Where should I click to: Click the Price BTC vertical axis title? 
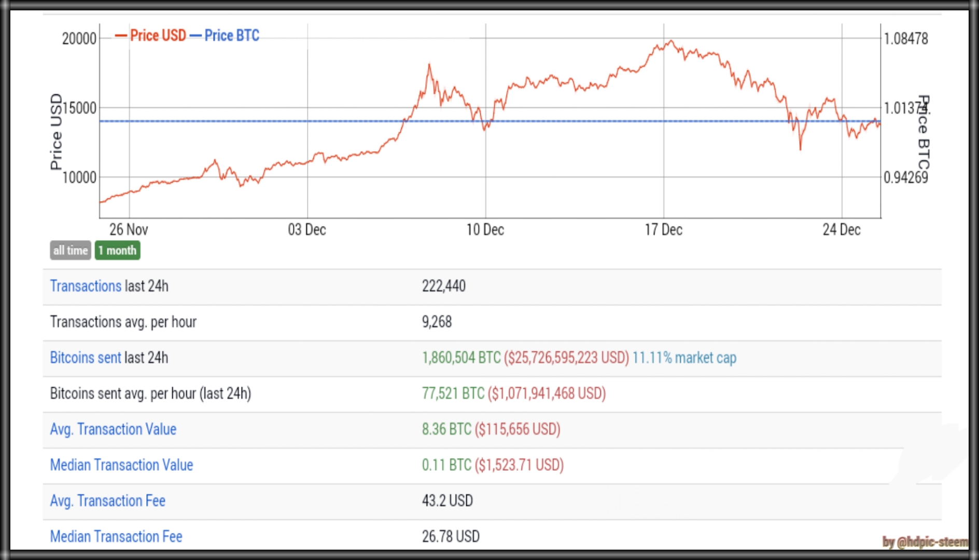pyautogui.click(x=924, y=132)
